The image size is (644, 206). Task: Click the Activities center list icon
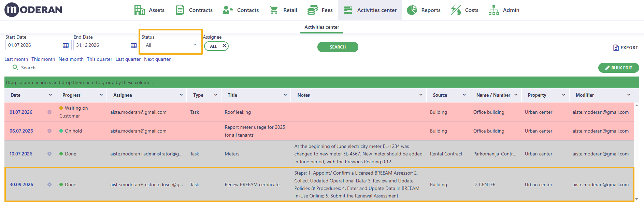348,10
